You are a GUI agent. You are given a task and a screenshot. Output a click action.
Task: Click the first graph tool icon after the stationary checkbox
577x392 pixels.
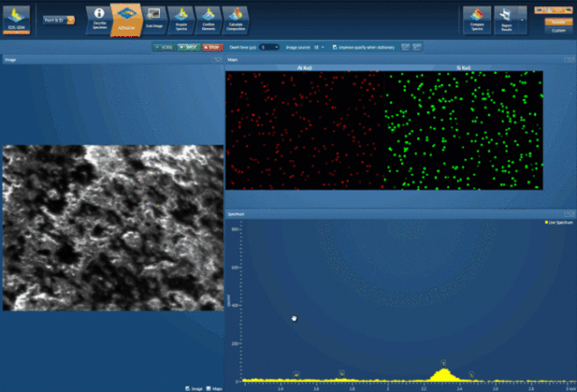click(405, 47)
